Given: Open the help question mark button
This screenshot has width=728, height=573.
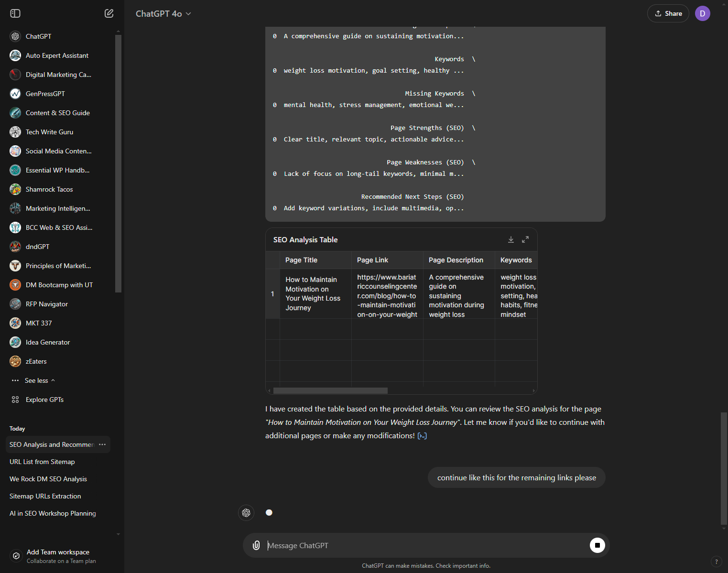Looking at the screenshot, I should [716, 562].
